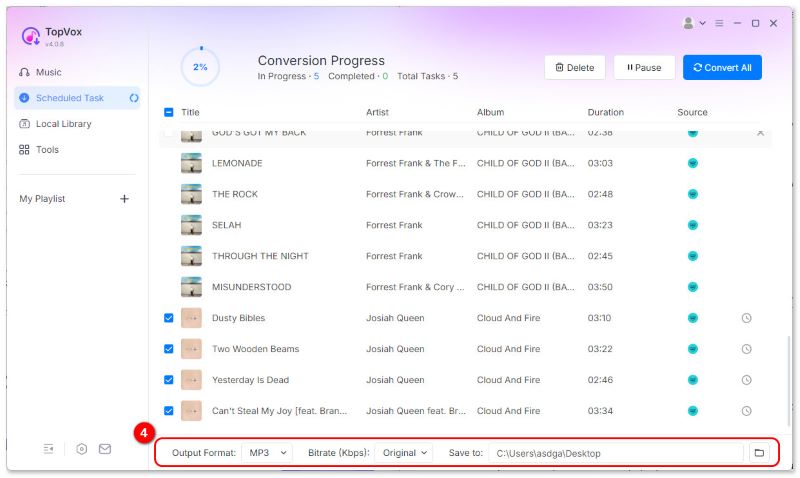
Task: Click the 2% progress circle
Action: pos(200,67)
